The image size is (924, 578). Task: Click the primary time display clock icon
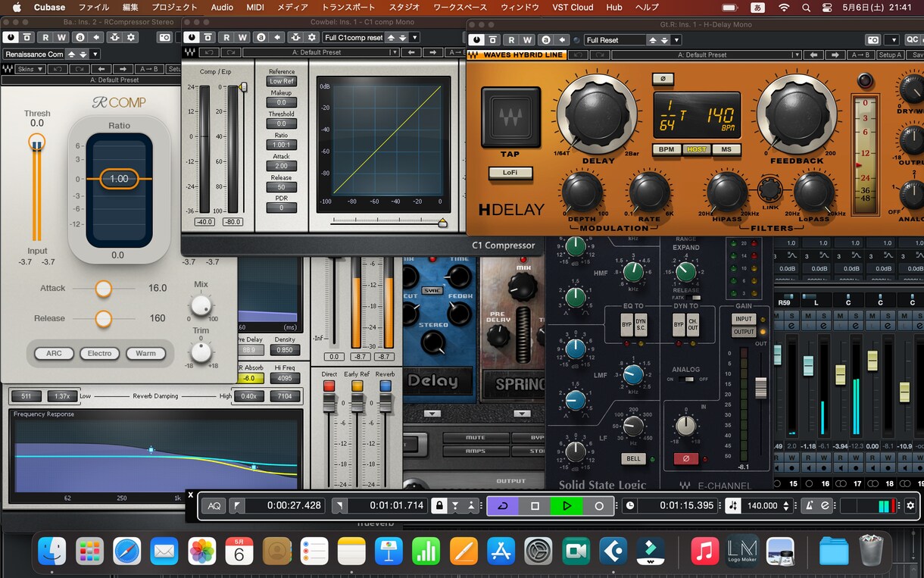pos(630,505)
